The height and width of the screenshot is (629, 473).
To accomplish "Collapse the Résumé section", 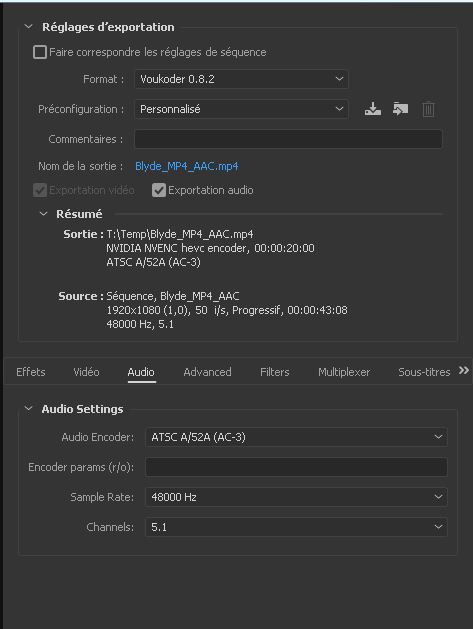I will 43,214.
